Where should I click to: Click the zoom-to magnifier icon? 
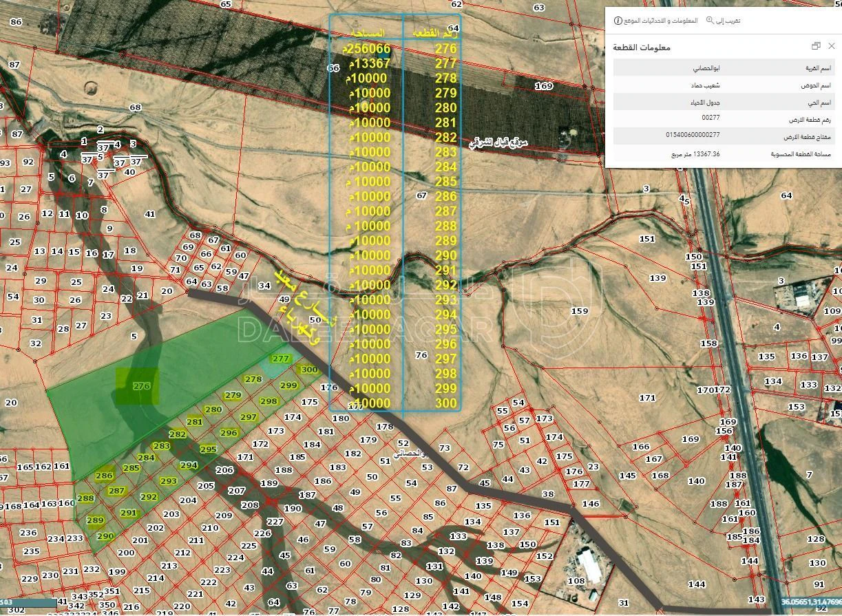(711, 21)
